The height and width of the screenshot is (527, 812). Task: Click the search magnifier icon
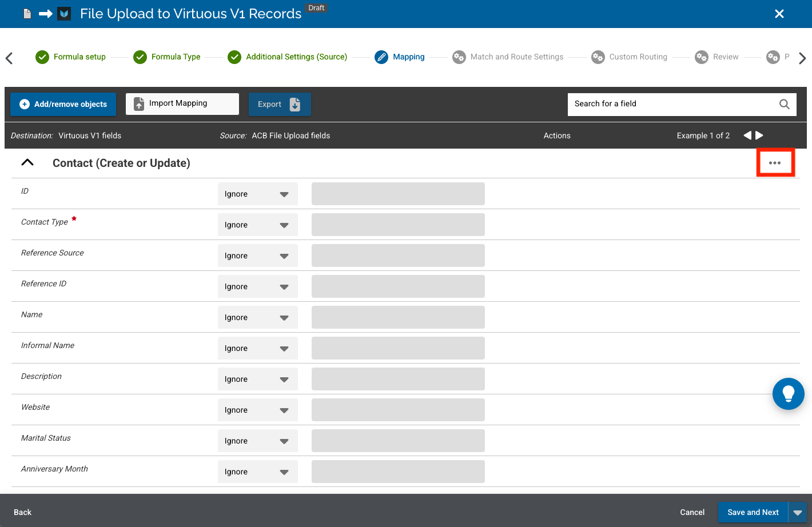pyautogui.click(x=785, y=104)
